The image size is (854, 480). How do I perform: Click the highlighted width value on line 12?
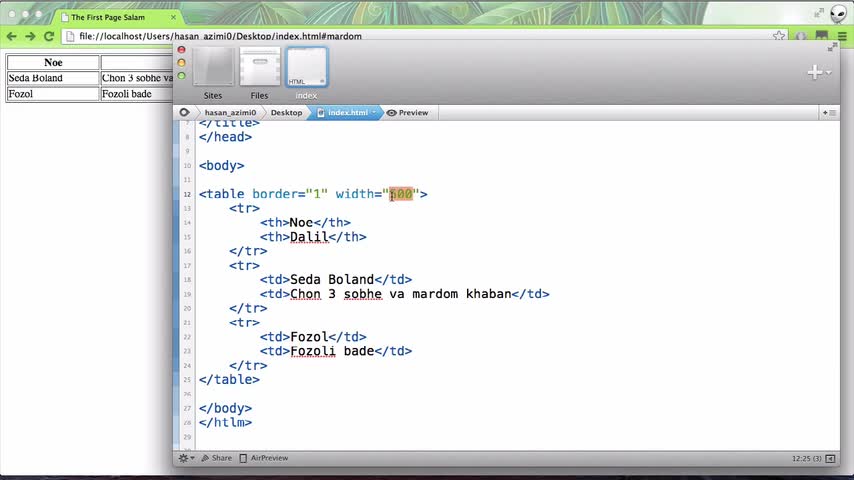401,194
